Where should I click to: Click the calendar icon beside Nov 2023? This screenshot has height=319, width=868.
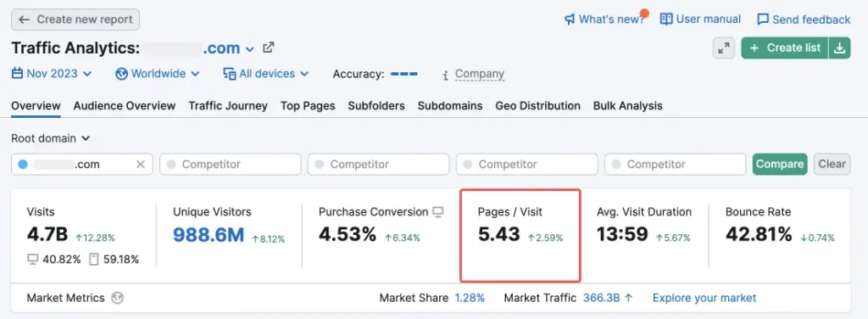(17, 74)
